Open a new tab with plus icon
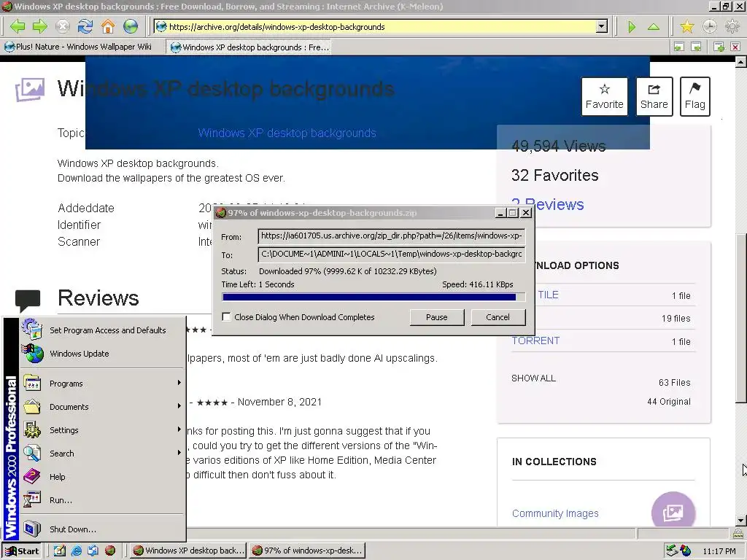 point(719,47)
